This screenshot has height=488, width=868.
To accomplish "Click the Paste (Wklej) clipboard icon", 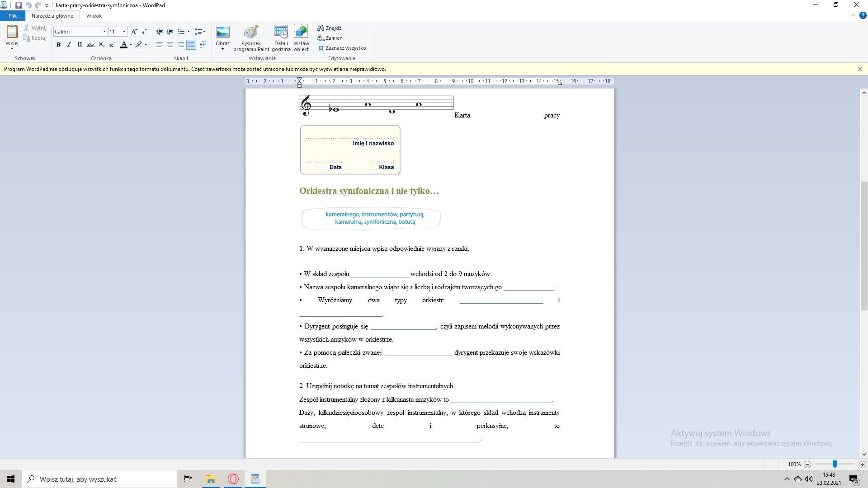I will [x=12, y=32].
